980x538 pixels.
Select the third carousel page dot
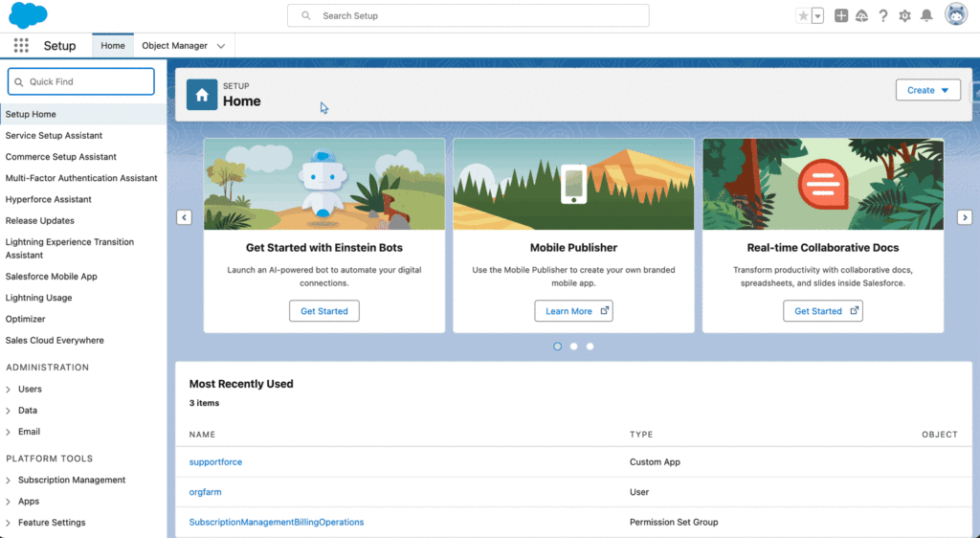(590, 347)
